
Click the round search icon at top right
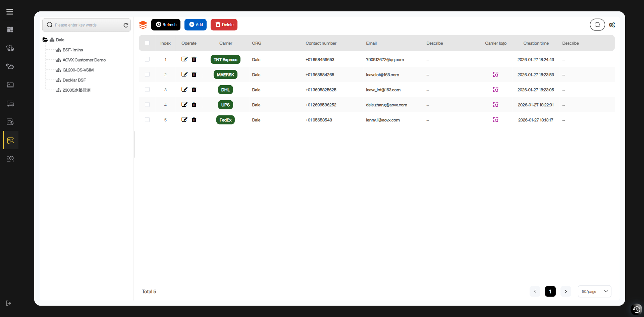[x=597, y=25]
